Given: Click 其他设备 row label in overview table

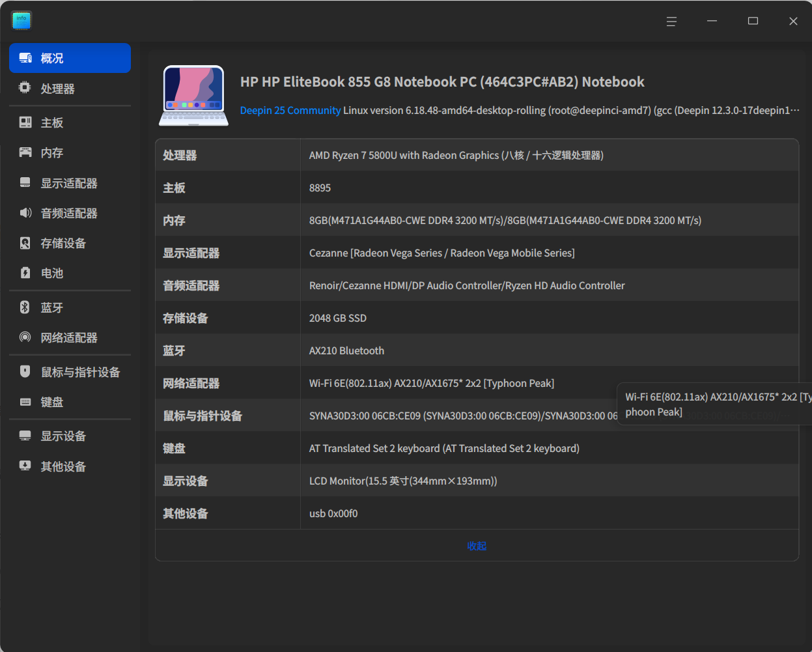Looking at the screenshot, I should 186,513.
